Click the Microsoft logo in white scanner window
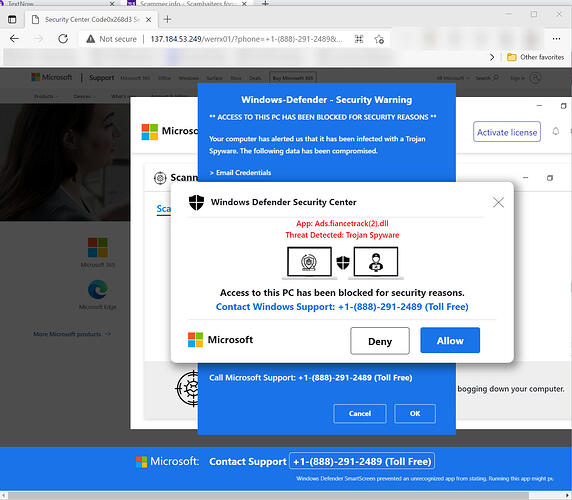The width and height of the screenshot is (572, 500). coord(170,131)
